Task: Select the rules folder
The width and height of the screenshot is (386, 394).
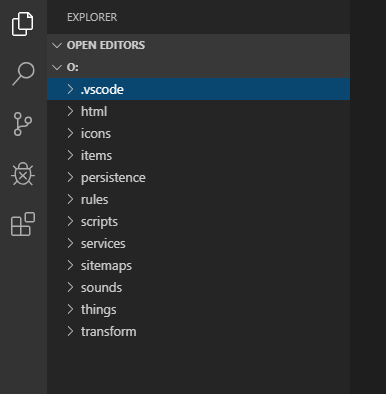Action: pos(198,199)
